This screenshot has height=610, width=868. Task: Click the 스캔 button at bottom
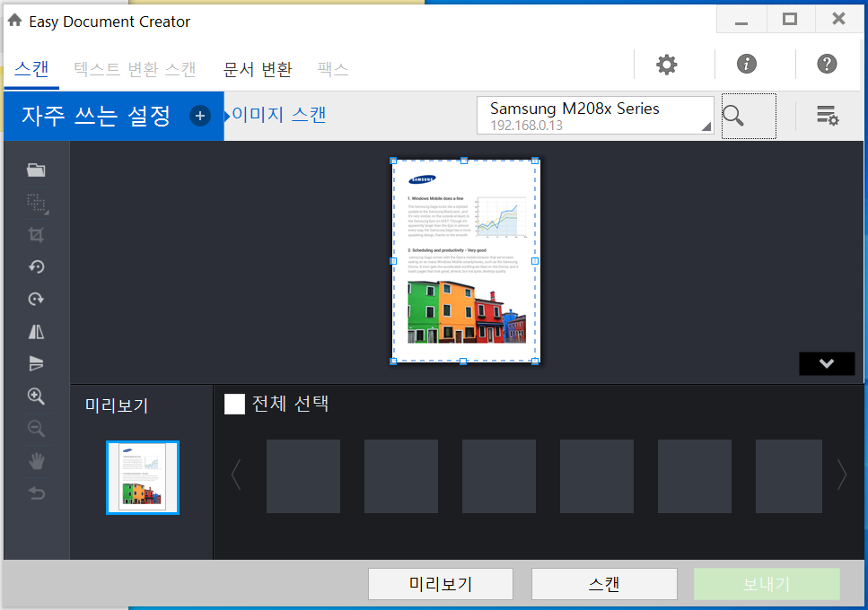pyautogui.click(x=604, y=584)
